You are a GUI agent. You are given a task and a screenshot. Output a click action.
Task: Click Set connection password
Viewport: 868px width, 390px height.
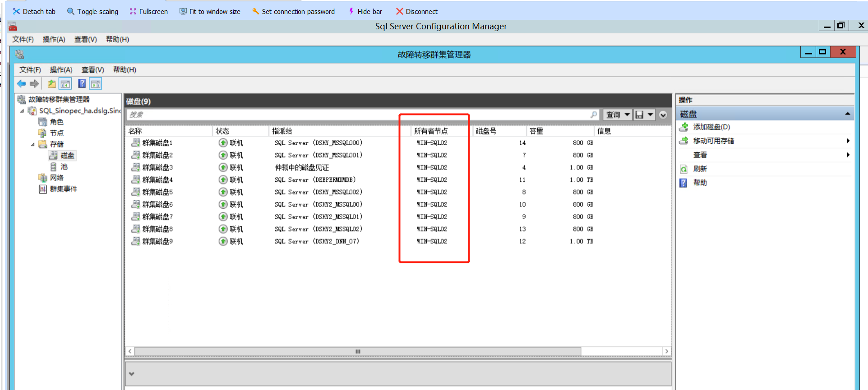tap(294, 11)
